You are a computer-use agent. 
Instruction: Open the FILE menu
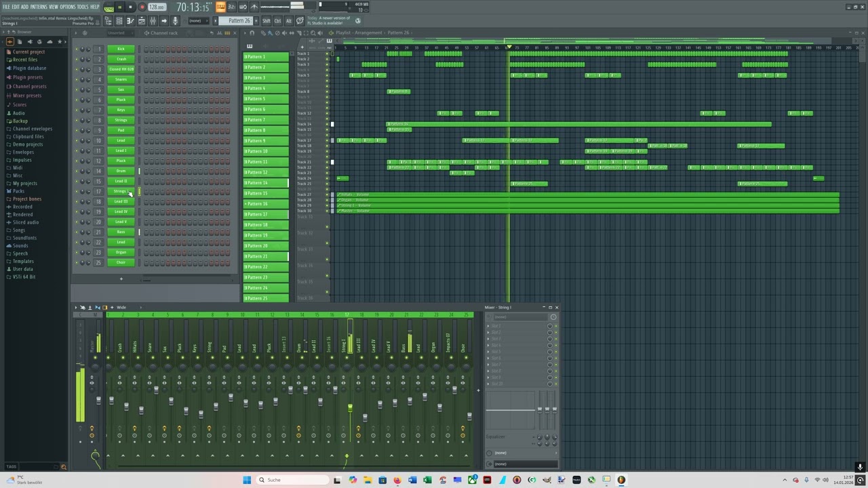pos(6,7)
